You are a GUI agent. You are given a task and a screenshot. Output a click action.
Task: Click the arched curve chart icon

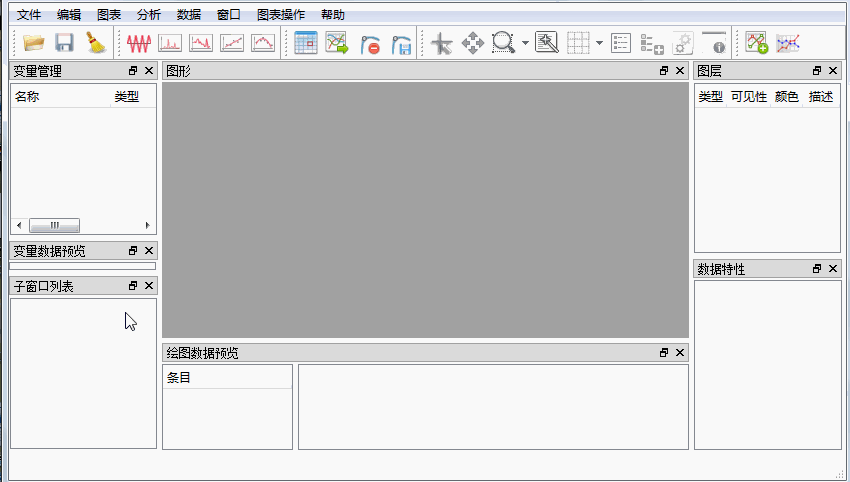pos(263,43)
